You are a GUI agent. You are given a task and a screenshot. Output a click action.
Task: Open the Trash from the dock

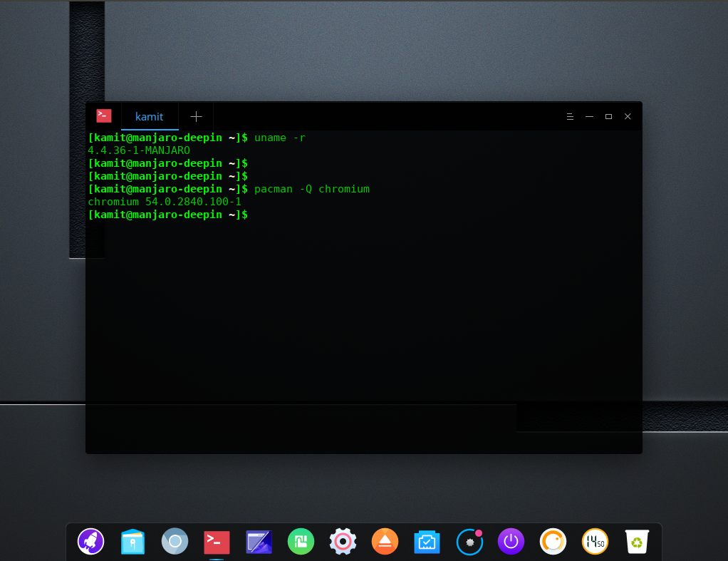pyautogui.click(x=636, y=542)
